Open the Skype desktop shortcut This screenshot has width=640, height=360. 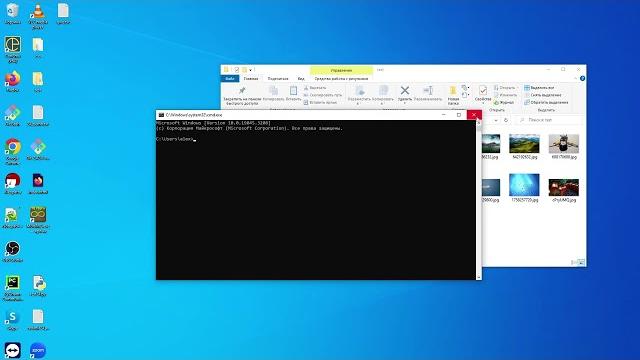pos(13,320)
